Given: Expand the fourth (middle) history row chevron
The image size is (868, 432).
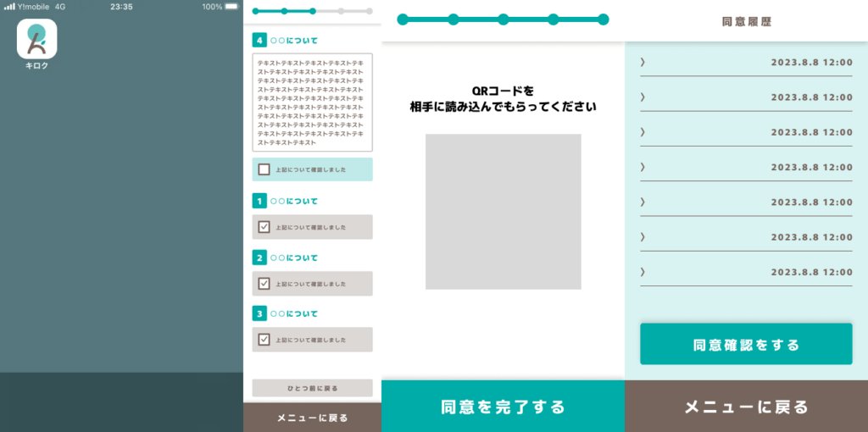Looking at the screenshot, I should (643, 167).
